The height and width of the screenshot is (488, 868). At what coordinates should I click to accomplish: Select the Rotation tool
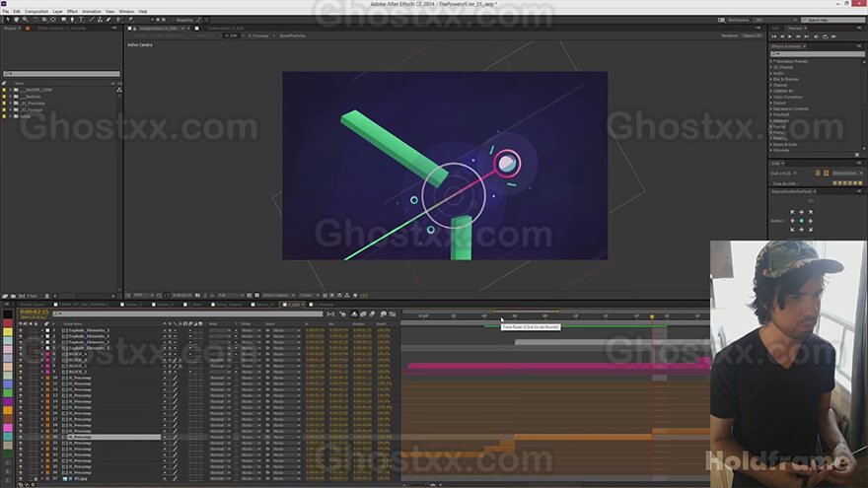[36, 20]
